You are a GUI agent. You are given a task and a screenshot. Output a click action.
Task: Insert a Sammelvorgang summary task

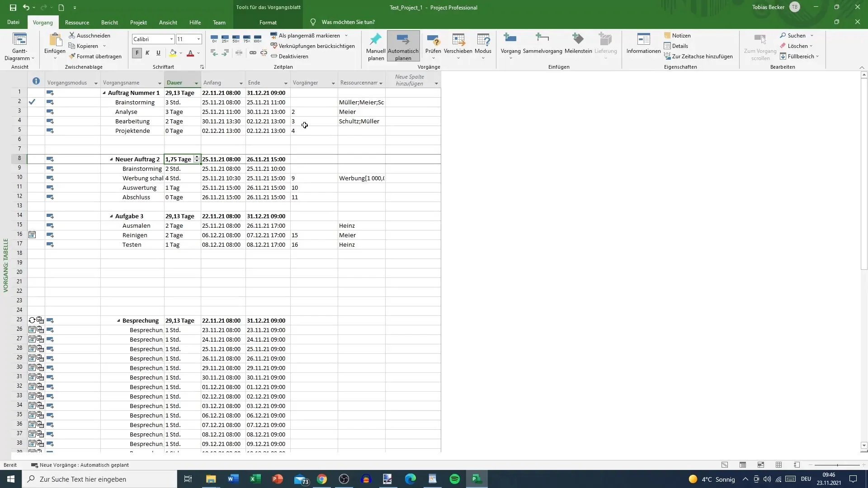542,43
